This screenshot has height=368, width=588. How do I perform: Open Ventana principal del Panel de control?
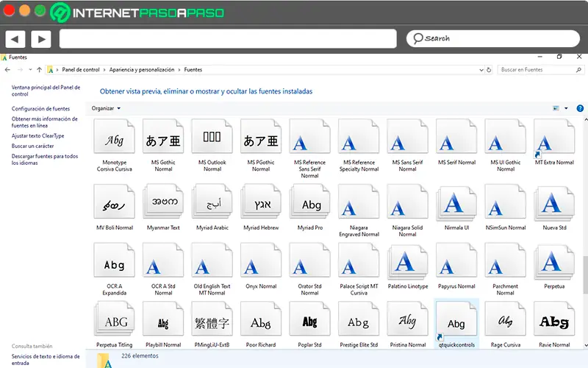pyautogui.click(x=46, y=91)
